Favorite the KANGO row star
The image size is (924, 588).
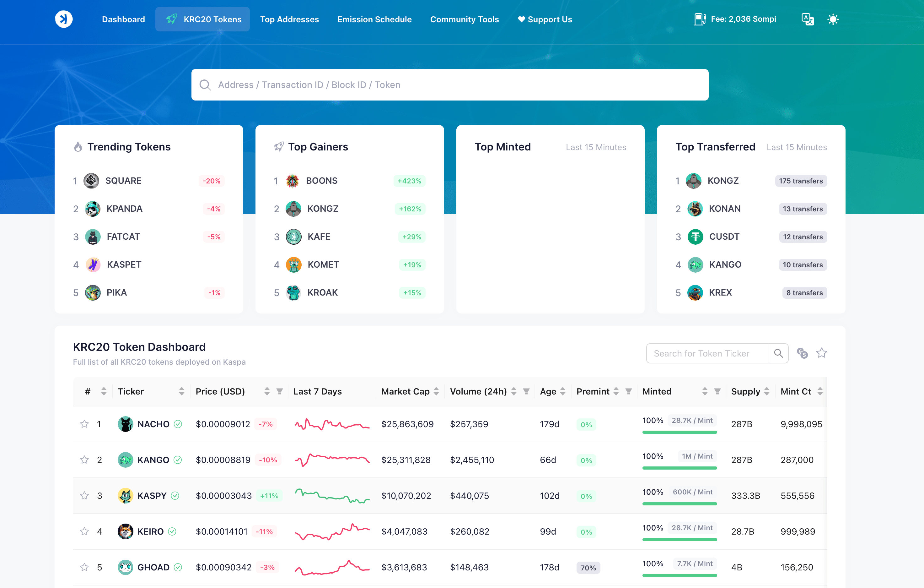click(x=84, y=460)
